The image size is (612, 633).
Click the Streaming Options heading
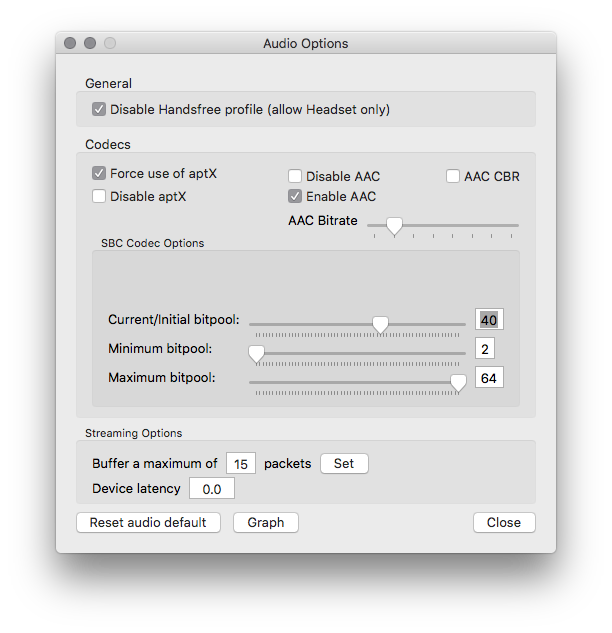134,433
